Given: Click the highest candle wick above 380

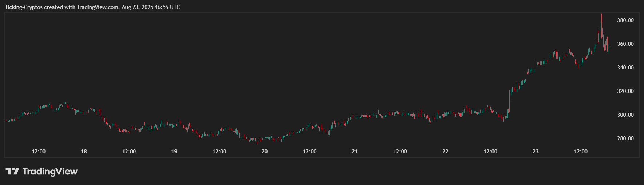Looking at the screenshot, I should click(x=601, y=15).
